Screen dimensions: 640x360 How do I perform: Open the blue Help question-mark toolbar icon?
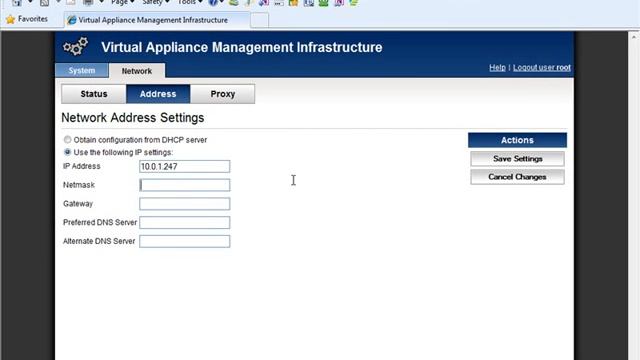click(213, 2)
